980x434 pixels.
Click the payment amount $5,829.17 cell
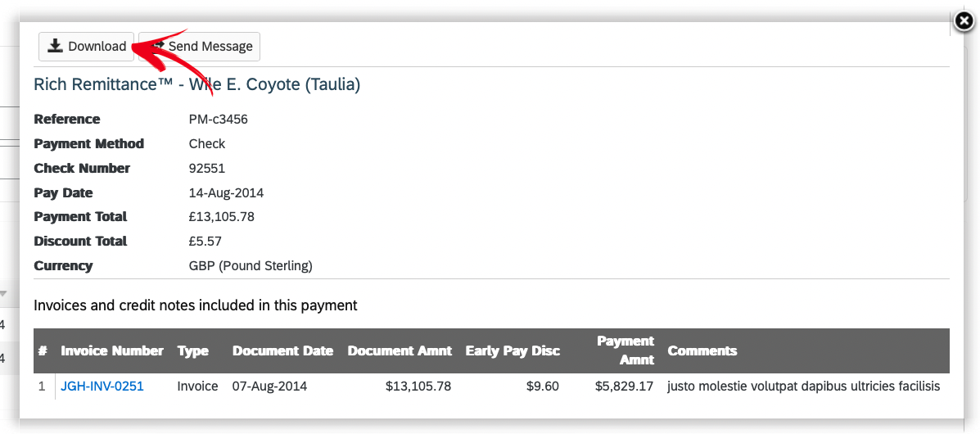coord(625,387)
